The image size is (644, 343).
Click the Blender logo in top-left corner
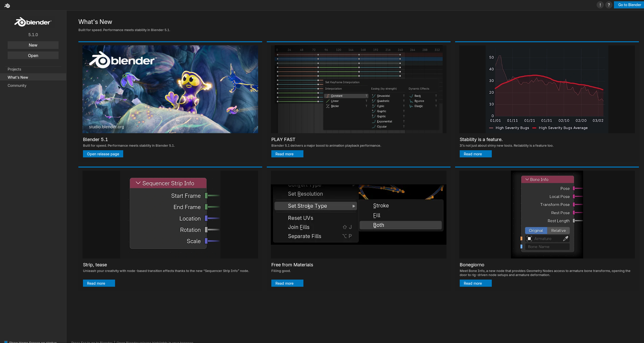[x=7, y=5]
